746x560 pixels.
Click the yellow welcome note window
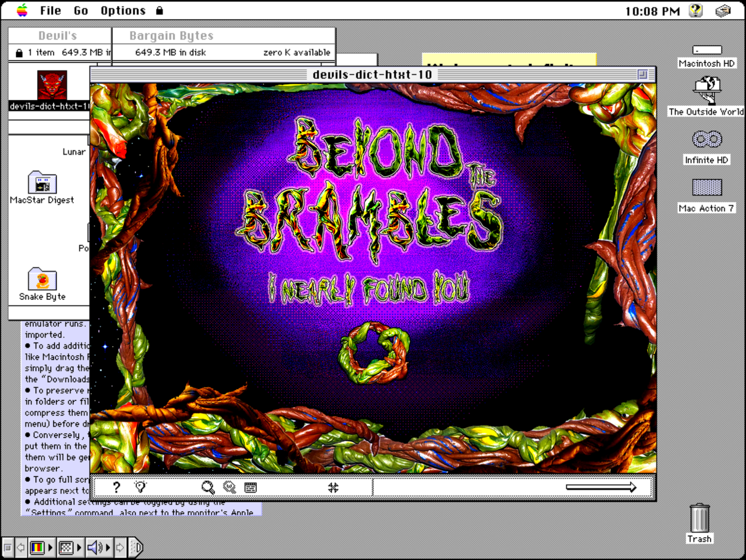point(509,59)
